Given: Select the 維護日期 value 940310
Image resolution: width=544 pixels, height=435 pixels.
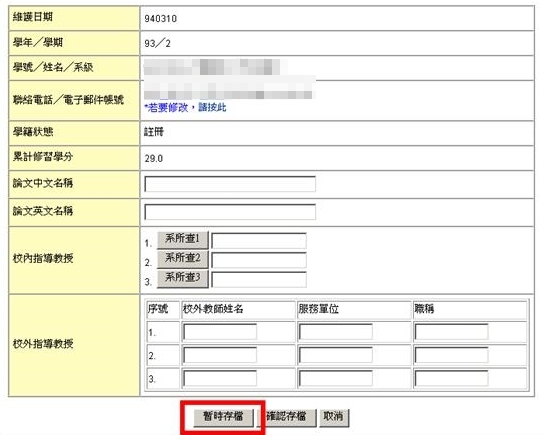Looking at the screenshot, I should [x=161, y=19].
